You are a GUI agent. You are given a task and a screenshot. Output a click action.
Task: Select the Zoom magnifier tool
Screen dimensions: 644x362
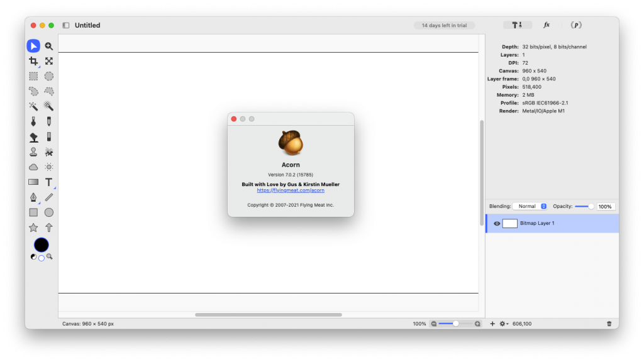[49, 46]
